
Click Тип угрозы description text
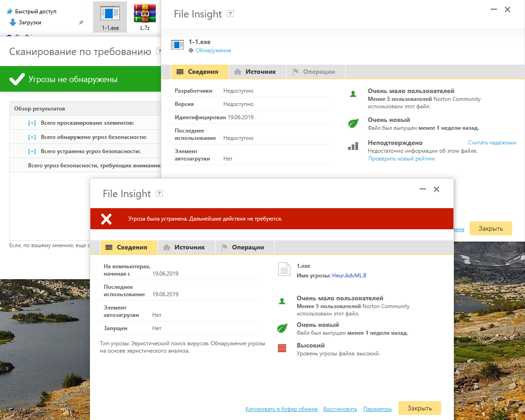coord(182,347)
